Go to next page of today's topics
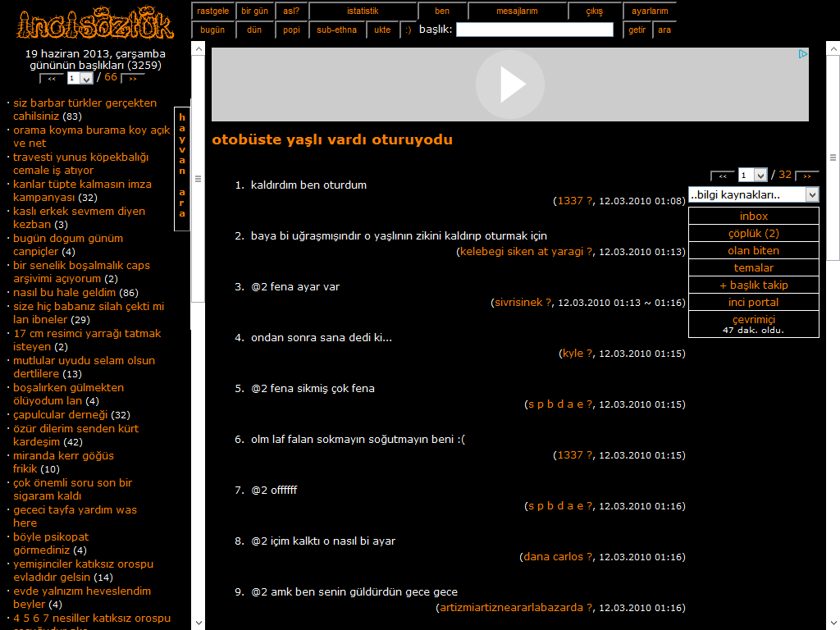 point(132,79)
